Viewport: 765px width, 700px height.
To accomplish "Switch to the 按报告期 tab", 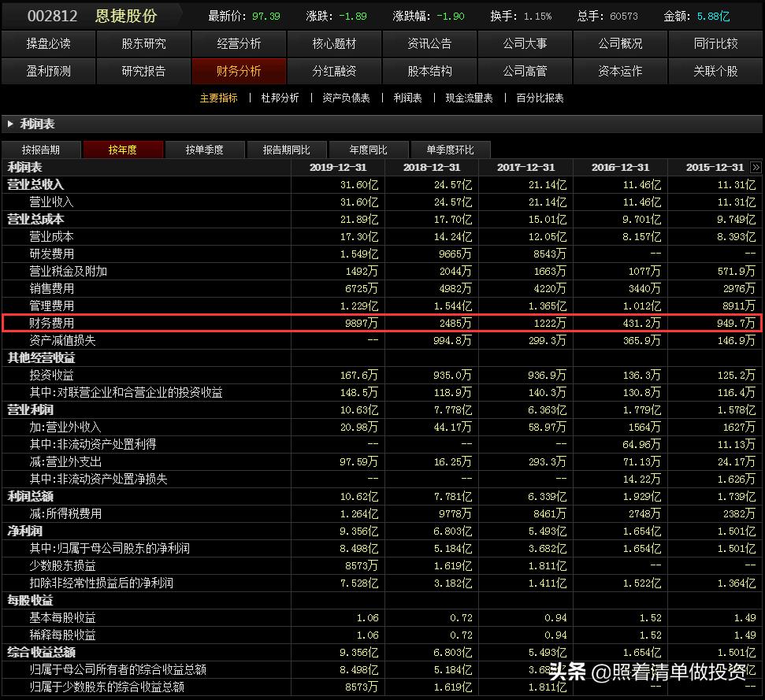I will point(40,149).
